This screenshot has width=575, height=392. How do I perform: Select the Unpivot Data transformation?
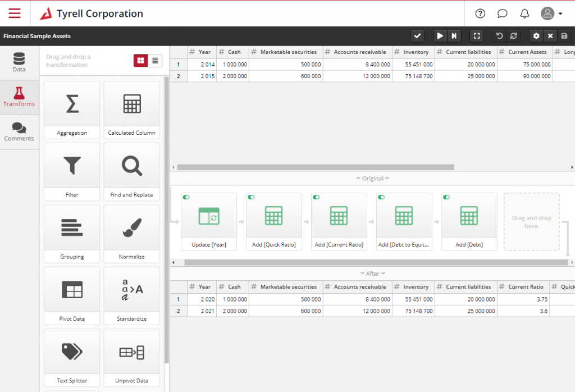[131, 358]
